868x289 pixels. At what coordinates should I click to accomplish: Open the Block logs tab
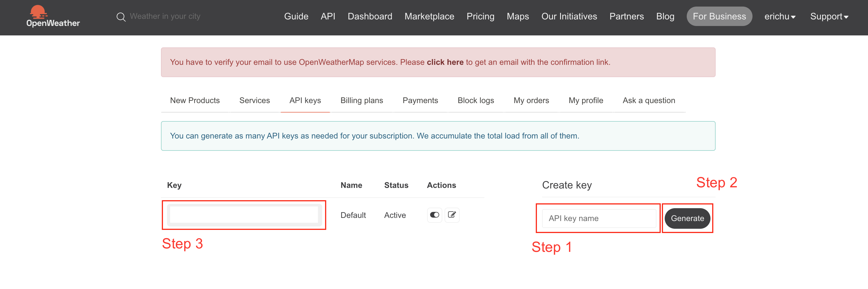[475, 101]
